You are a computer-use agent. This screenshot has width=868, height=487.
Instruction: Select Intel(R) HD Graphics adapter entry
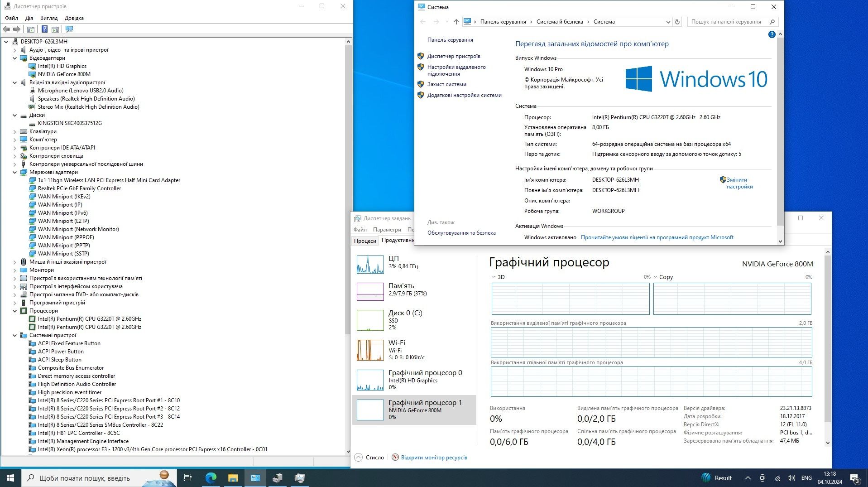click(x=62, y=66)
